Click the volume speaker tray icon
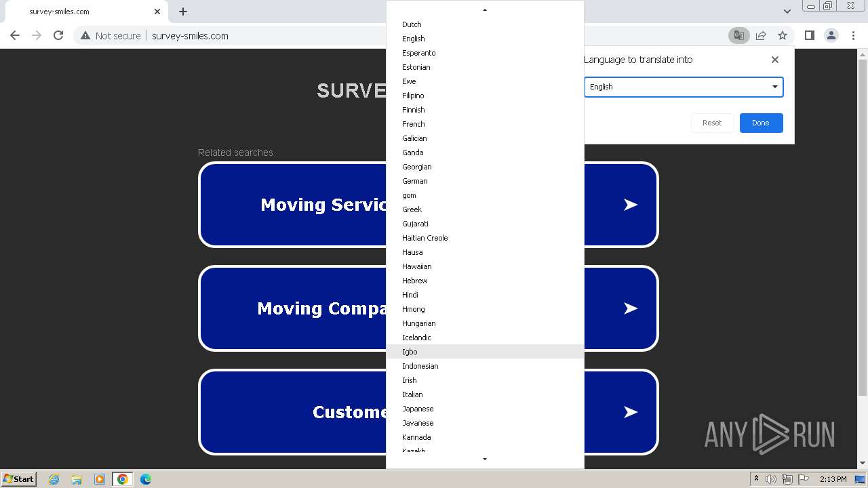 point(771,479)
